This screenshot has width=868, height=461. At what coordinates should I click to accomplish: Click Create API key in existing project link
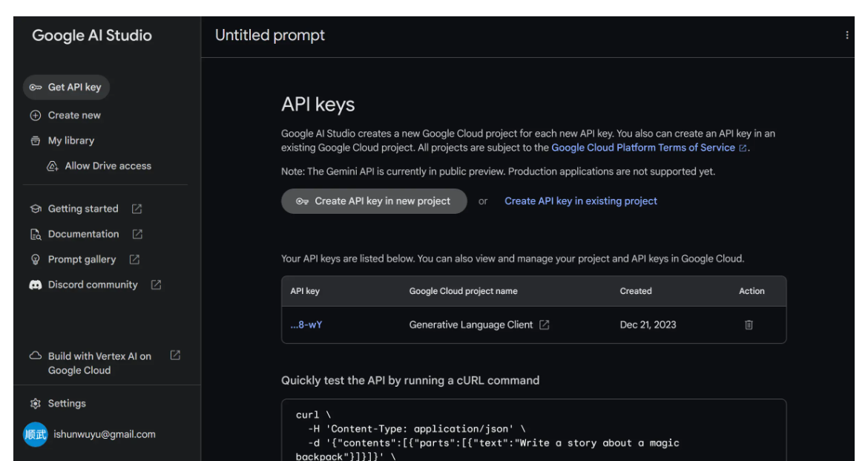click(581, 201)
